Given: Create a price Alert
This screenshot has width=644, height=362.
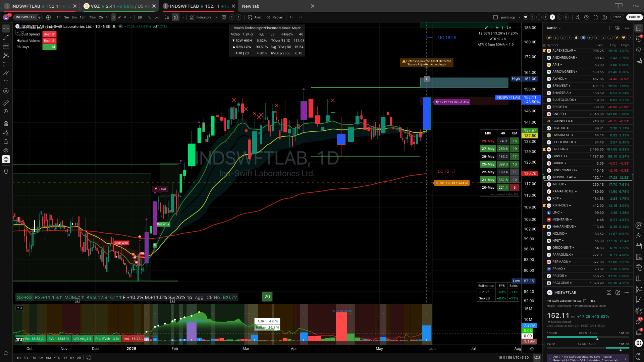Looking at the screenshot, I should (x=255, y=17).
